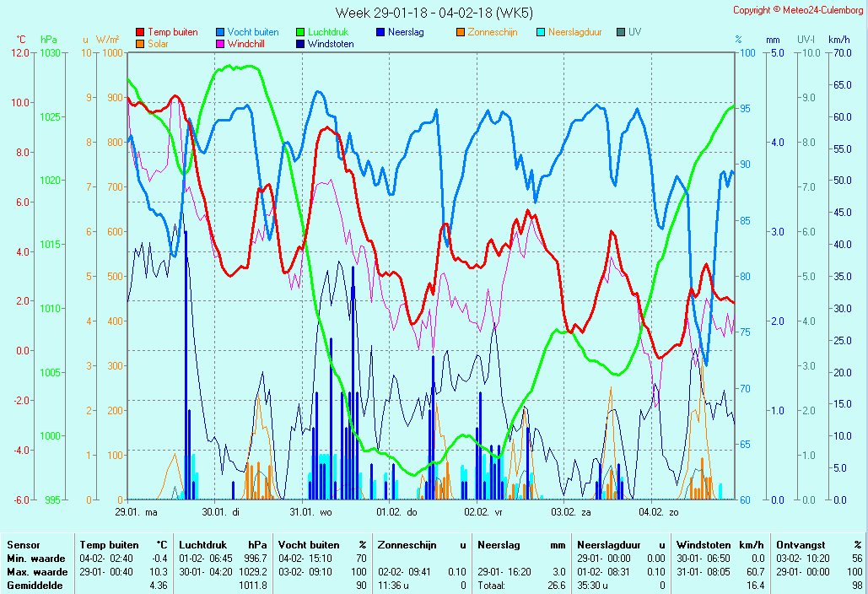
Task: Click the cyan Neerslagduur legend swatch
Action: point(541,32)
